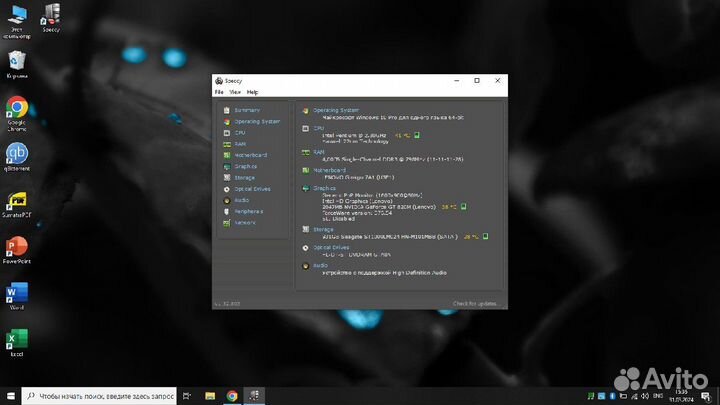The image size is (720, 405).
Task: Open the CPU section in the sidebar
Action: (x=240, y=133)
